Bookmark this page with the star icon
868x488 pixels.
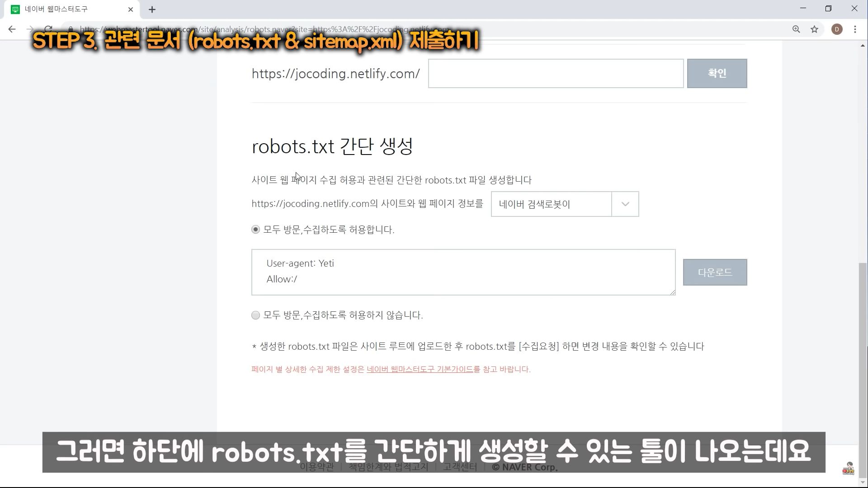814,29
